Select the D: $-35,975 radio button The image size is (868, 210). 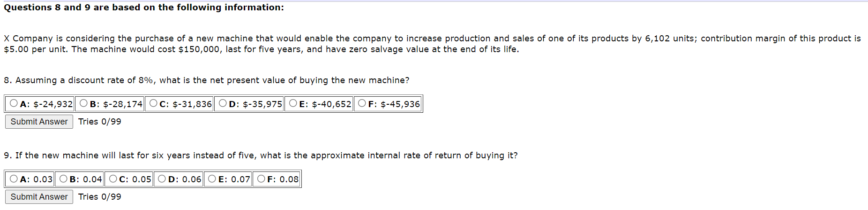click(x=223, y=103)
